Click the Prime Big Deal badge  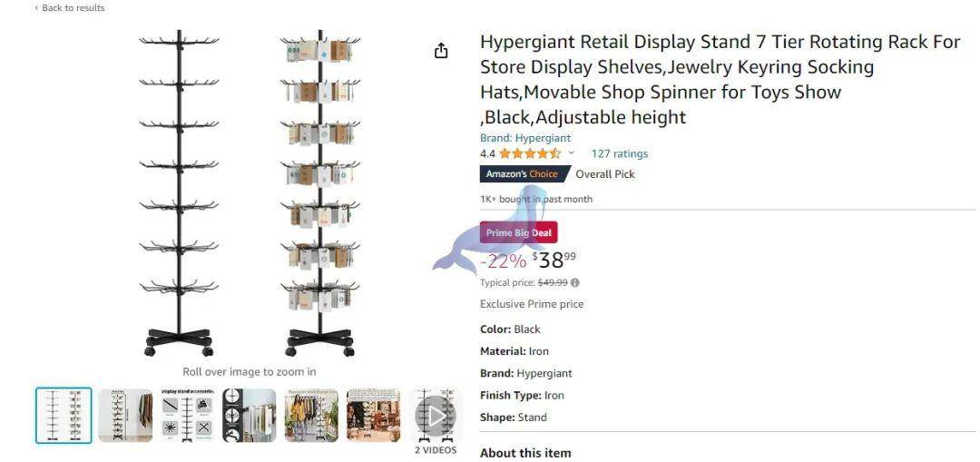tap(518, 233)
